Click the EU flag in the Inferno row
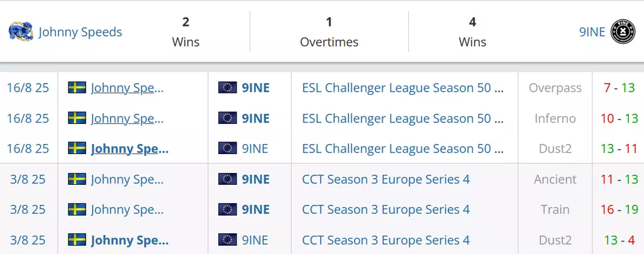 pyautogui.click(x=228, y=118)
